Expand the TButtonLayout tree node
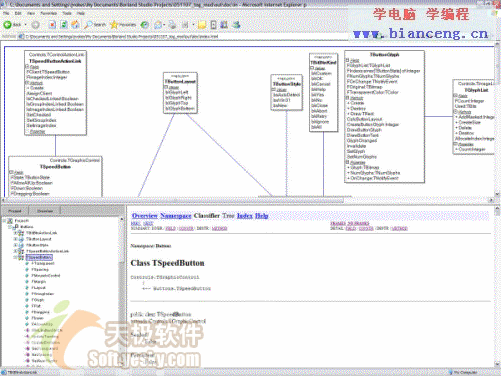Viewport: 501px width, 376px height. (x=15, y=239)
